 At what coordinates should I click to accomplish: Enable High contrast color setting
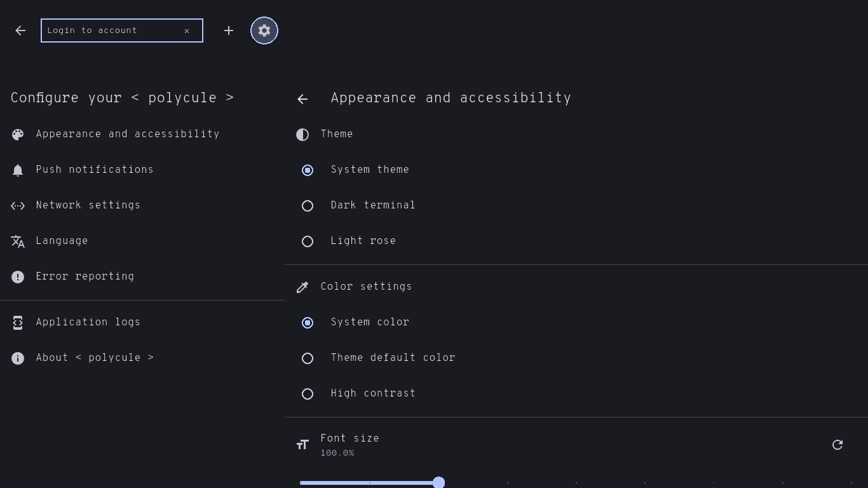pos(308,394)
